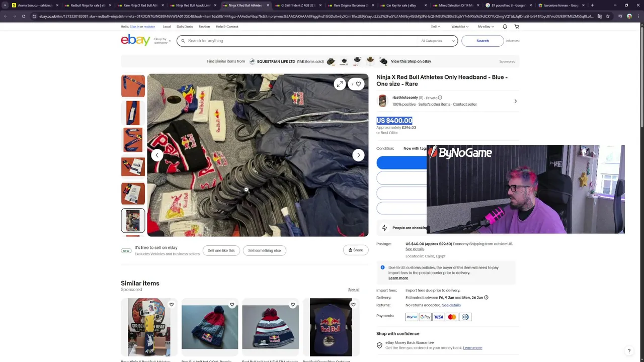Image resolution: width=644 pixels, height=362 pixels.
Task: Add item to watchlist with heart icon
Action: [358, 84]
